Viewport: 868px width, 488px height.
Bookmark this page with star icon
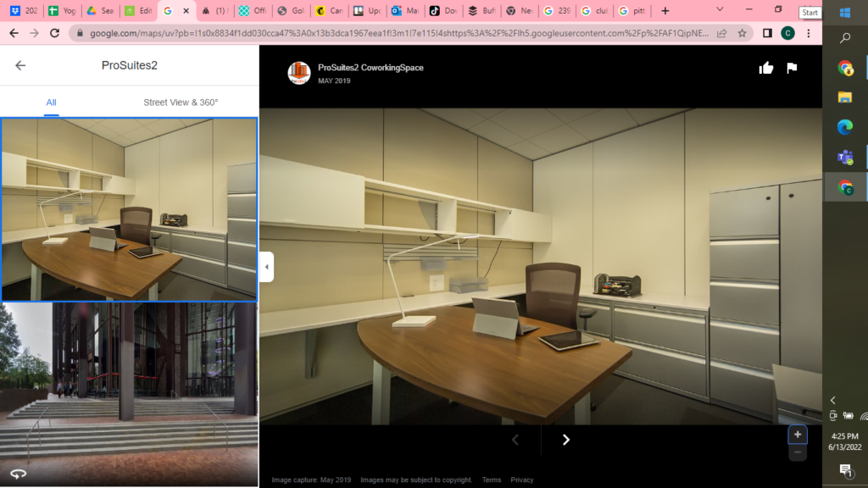point(743,33)
